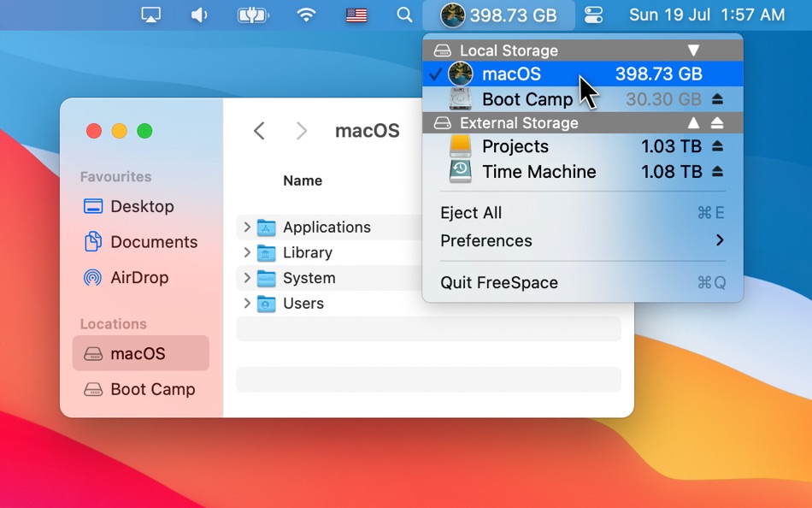Click the Library folder icon
Viewport: 812px width, 508px height.
point(266,253)
